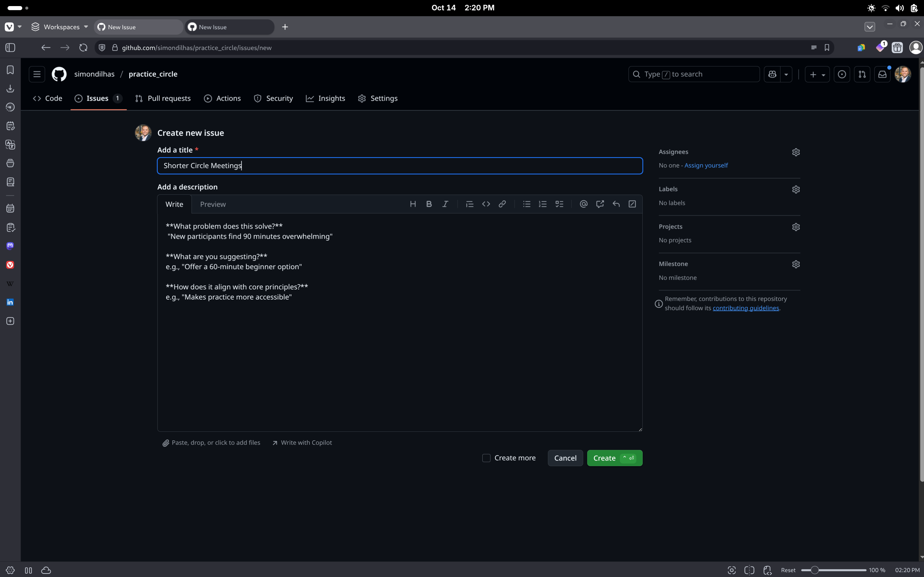Screen dimensions: 924x577
Task: Click the heading H toolbar icon
Action: tap(413, 204)
